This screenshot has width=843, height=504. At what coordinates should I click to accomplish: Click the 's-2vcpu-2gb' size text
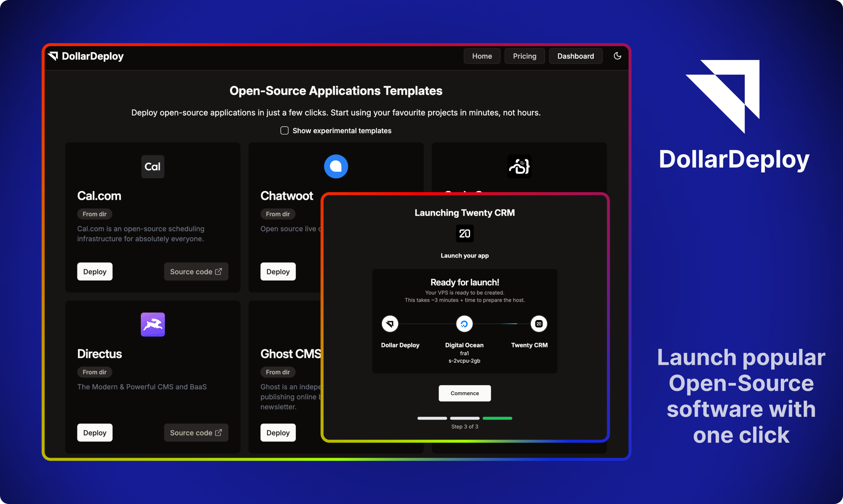(x=464, y=361)
